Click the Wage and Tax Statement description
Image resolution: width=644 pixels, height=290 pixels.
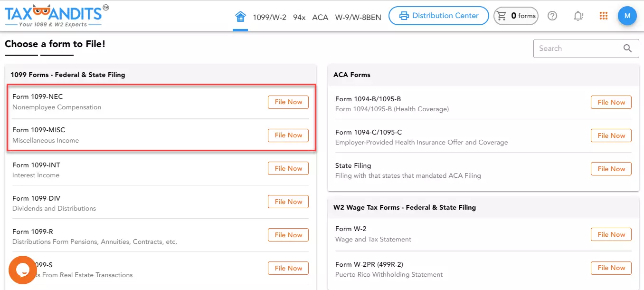pos(373,240)
